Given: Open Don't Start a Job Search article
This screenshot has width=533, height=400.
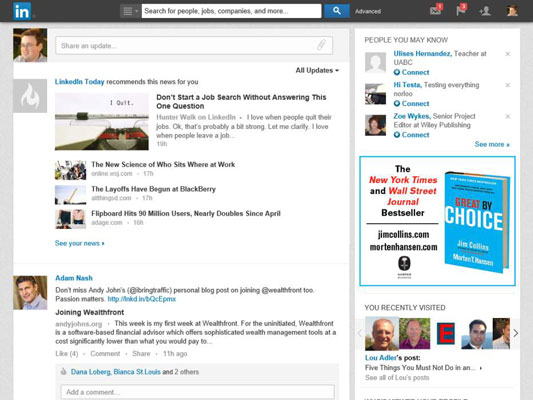Looking at the screenshot, I should (x=241, y=102).
